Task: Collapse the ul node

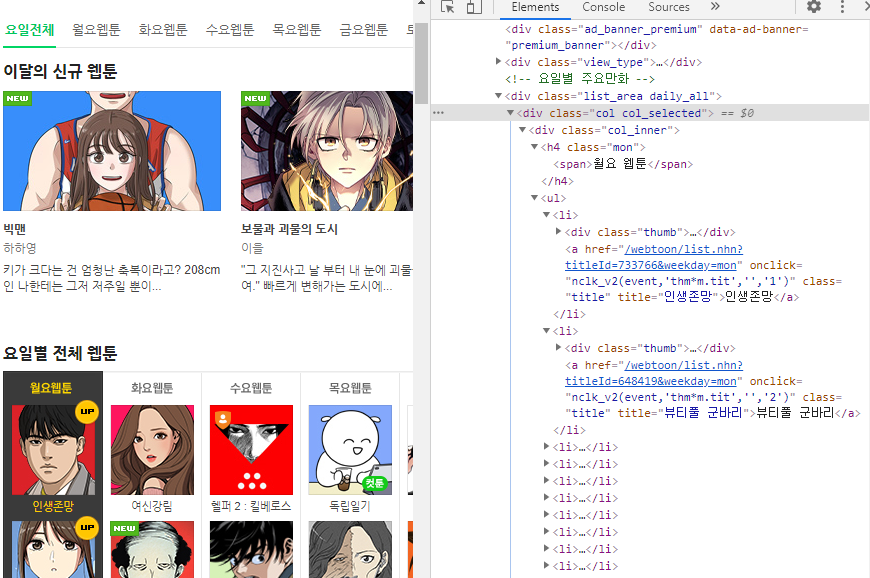Action: point(534,198)
